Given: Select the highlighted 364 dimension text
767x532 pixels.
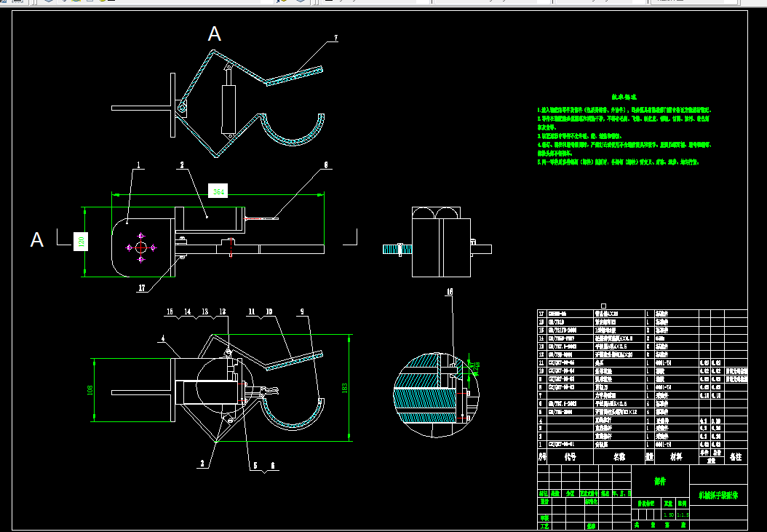Looking at the screenshot, I should click(x=218, y=191).
